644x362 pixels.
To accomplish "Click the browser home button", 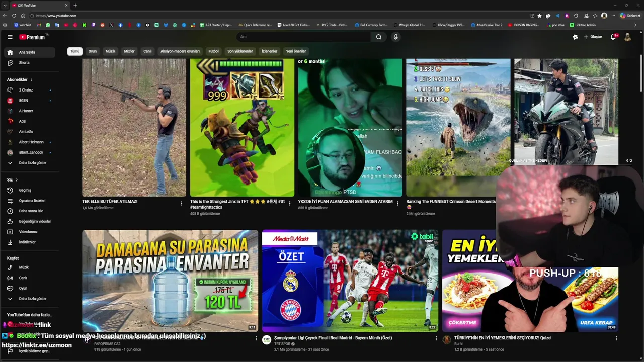I will tap(23, 16).
